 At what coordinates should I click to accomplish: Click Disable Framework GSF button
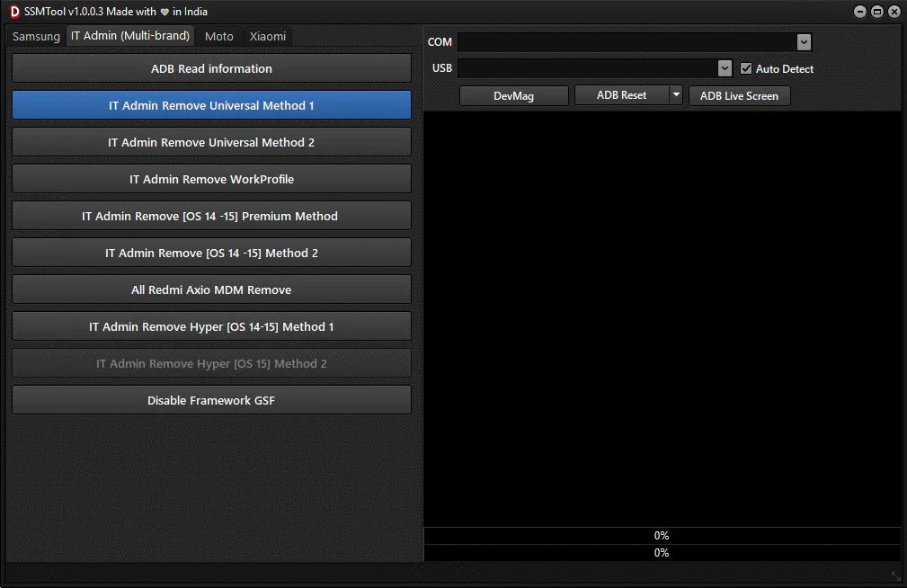211,400
